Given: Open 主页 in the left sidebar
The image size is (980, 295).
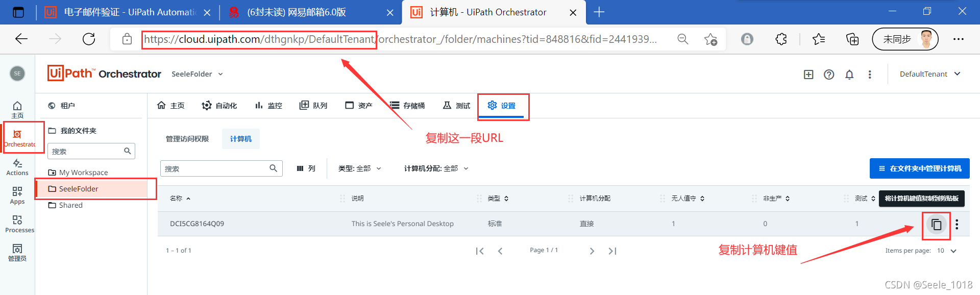Looking at the screenshot, I should [x=17, y=109].
